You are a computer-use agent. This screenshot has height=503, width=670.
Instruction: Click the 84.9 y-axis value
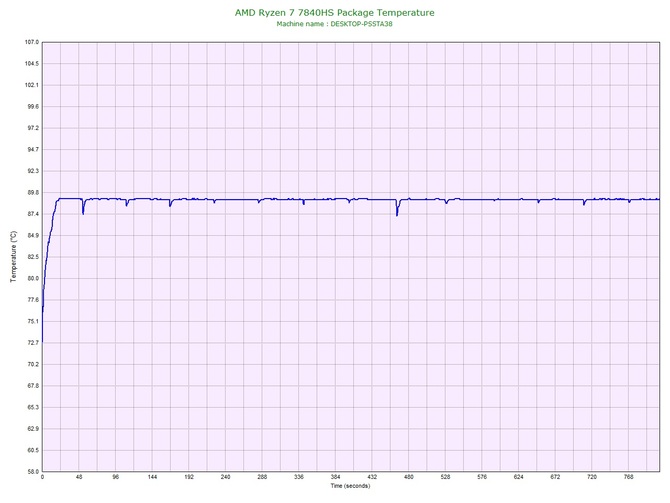pos(33,235)
